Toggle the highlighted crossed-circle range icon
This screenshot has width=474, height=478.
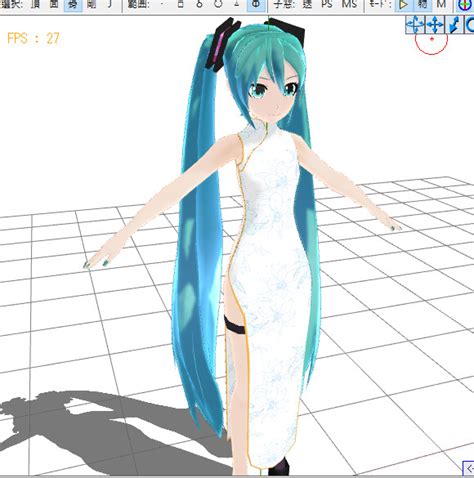[256, 5]
